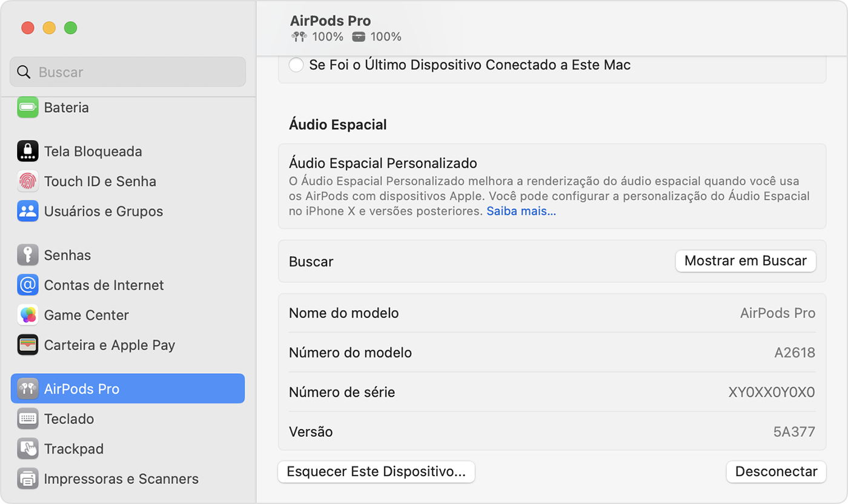Click the yellow minimize window button
Image resolution: width=848 pixels, height=504 pixels.
point(49,28)
